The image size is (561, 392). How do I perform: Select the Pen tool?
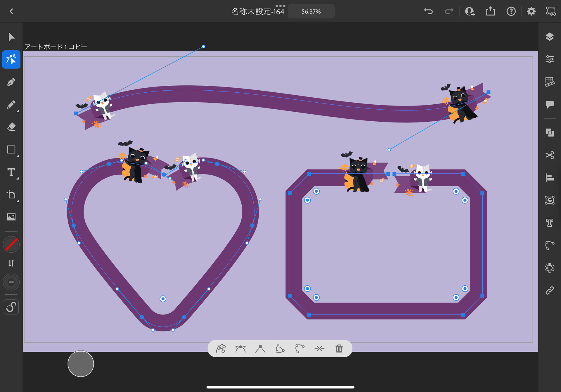tap(11, 82)
